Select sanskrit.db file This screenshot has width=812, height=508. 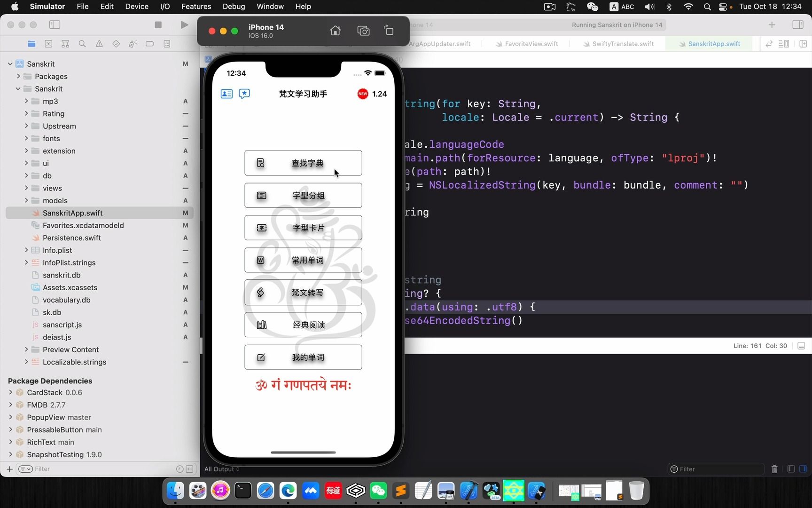62,275
